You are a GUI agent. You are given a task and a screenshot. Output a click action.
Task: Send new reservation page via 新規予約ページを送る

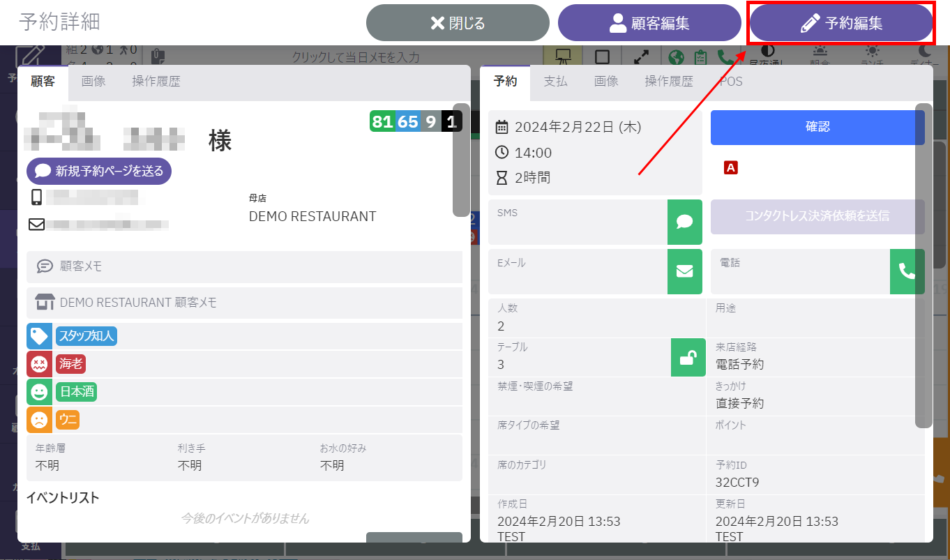tap(99, 171)
